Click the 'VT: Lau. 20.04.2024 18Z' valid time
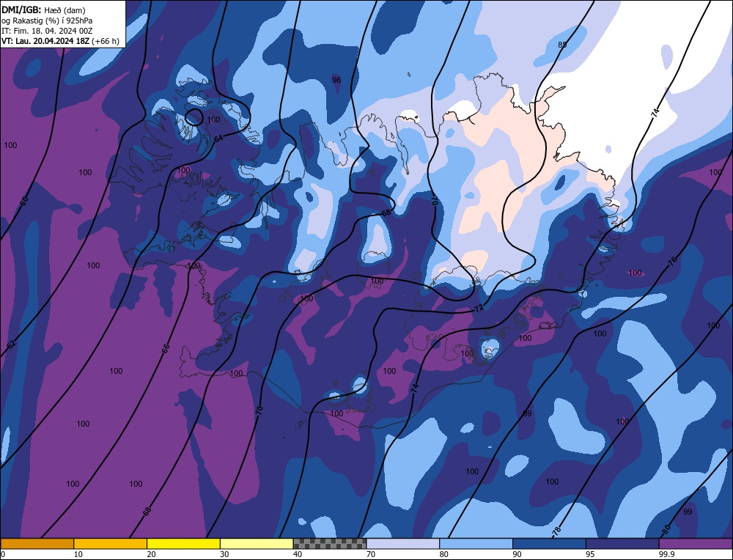The width and height of the screenshot is (733, 560). pyautogui.click(x=45, y=41)
